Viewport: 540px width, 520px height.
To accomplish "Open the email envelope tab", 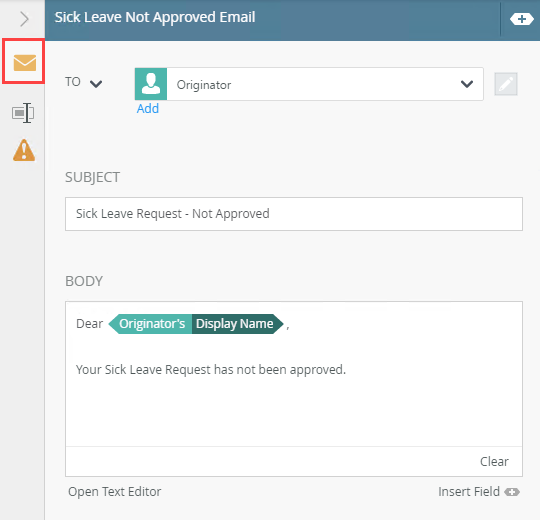I will [24, 63].
